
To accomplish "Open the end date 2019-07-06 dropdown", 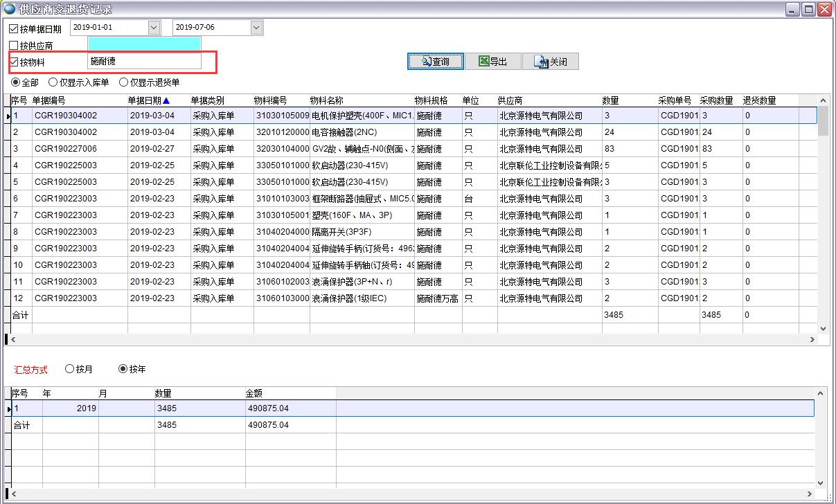I will pos(257,27).
